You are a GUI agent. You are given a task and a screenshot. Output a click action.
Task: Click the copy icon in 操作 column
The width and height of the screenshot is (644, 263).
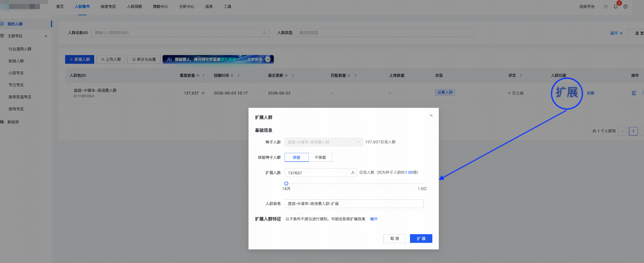(x=634, y=93)
